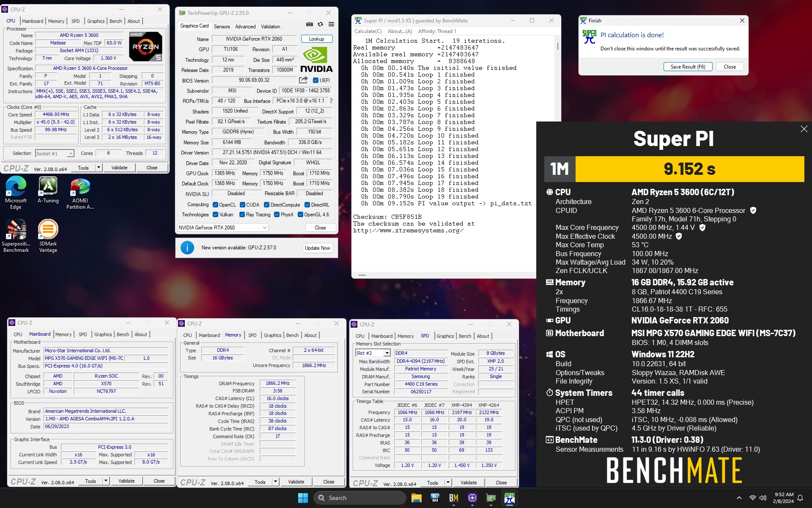Toggle the DirectML checkbox

click(x=307, y=205)
